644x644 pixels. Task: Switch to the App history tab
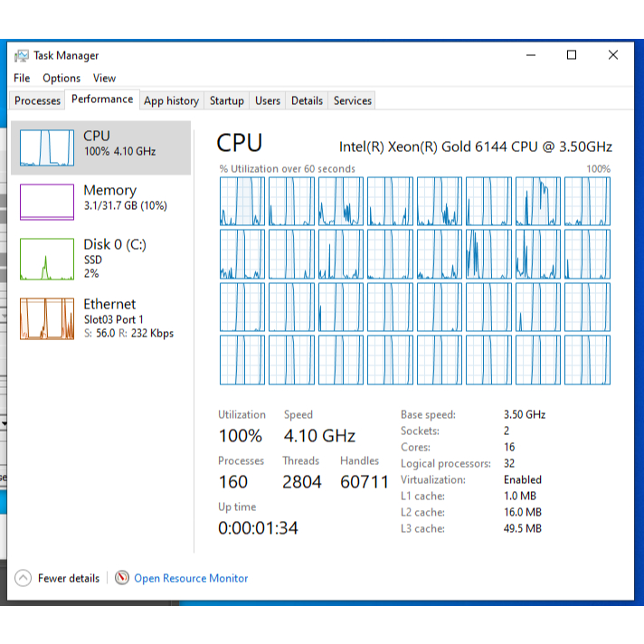[x=171, y=100]
